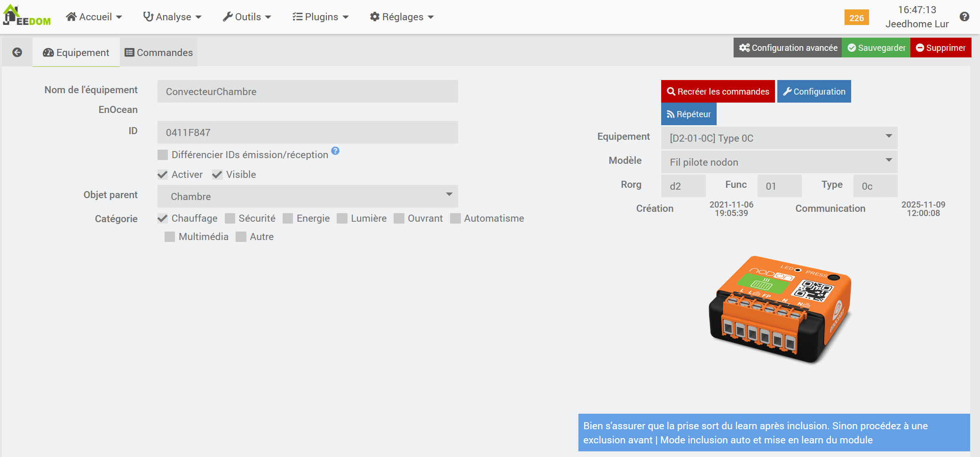Toggle Différencier IDs émission/réception checkbox
980x457 pixels.
(163, 155)
